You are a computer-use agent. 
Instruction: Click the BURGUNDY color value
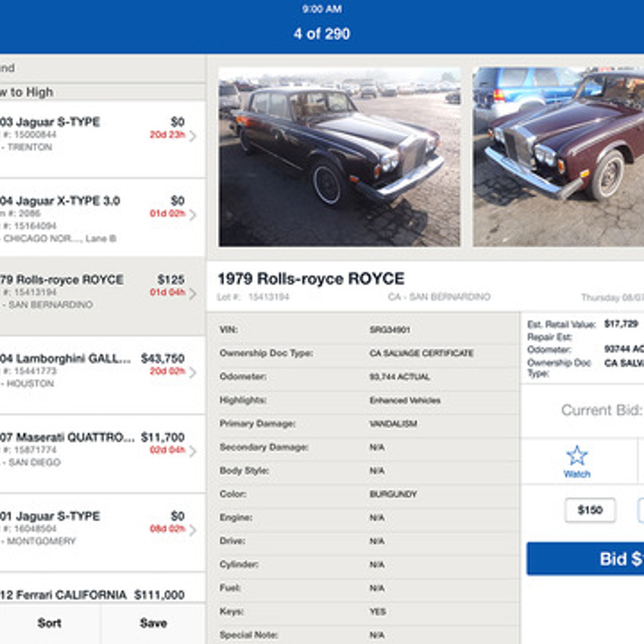coord(393,494)
